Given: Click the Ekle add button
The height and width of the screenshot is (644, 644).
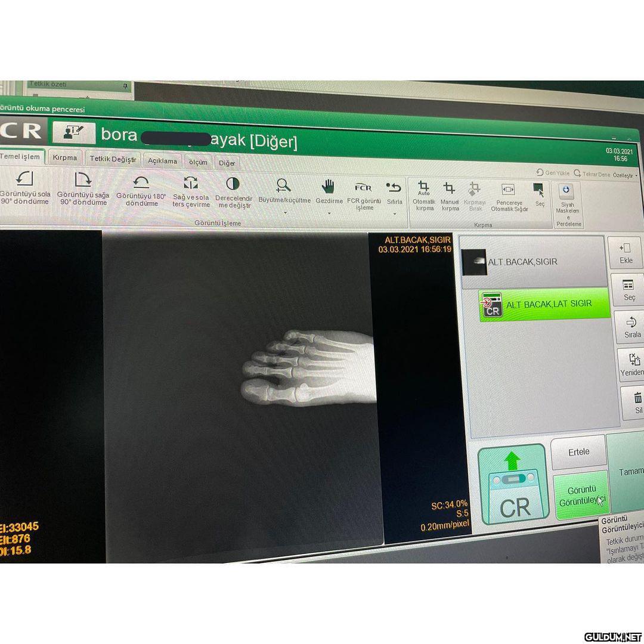Looking at the screenshot, I should pyautogui.click(x=626, y=253).
